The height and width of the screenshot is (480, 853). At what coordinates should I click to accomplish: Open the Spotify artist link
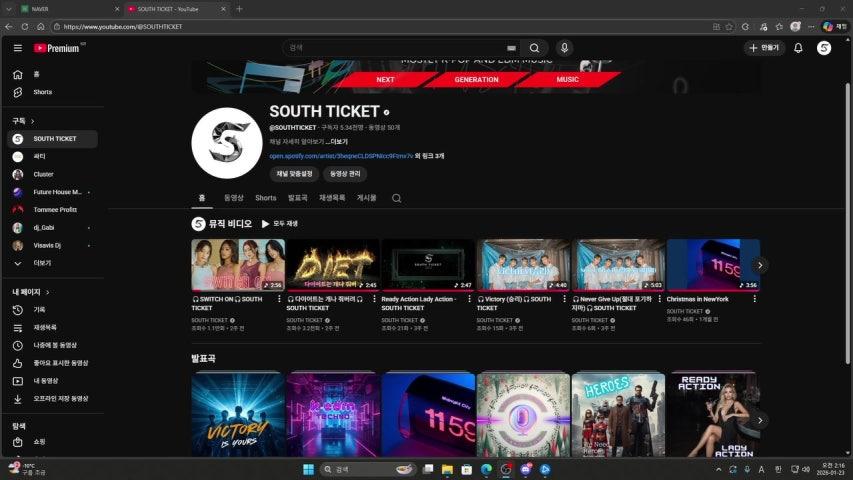click(341, 156)
